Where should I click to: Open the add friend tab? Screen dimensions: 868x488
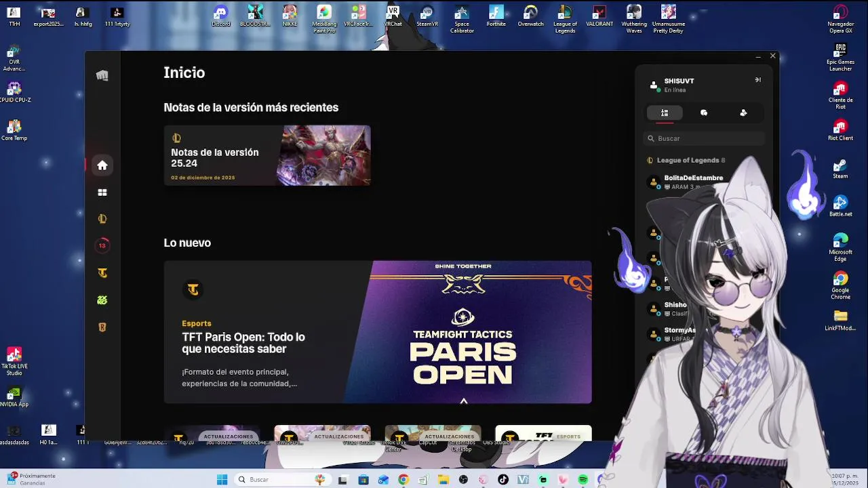[743, 113]
